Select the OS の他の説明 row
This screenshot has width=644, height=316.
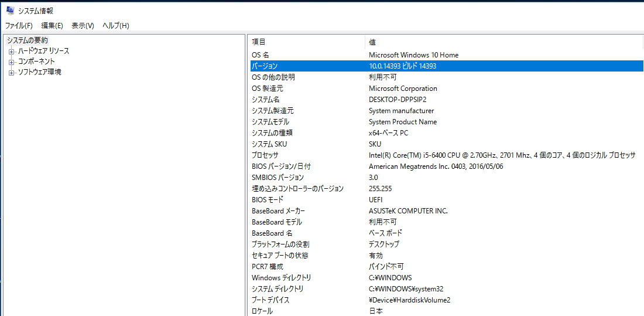point(447,77)
